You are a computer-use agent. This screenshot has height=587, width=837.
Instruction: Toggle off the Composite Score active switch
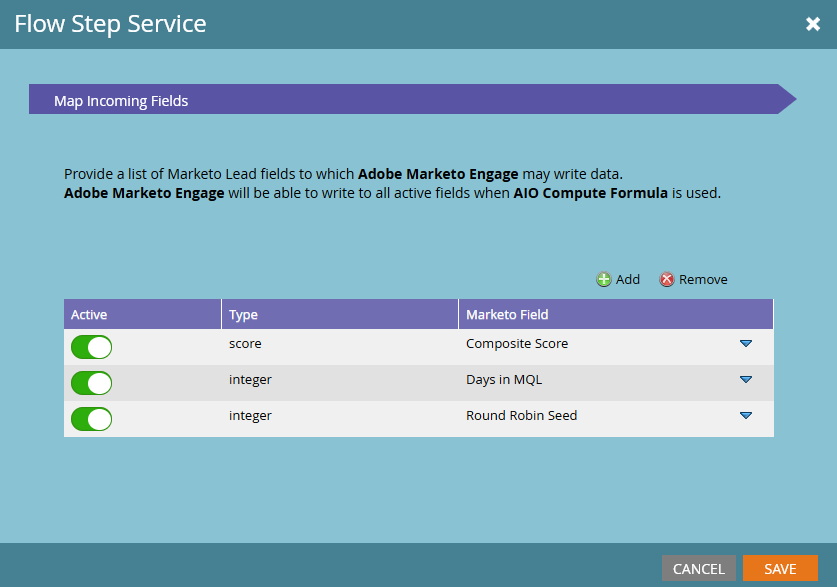pyautogui.click(x=91, y=347)
